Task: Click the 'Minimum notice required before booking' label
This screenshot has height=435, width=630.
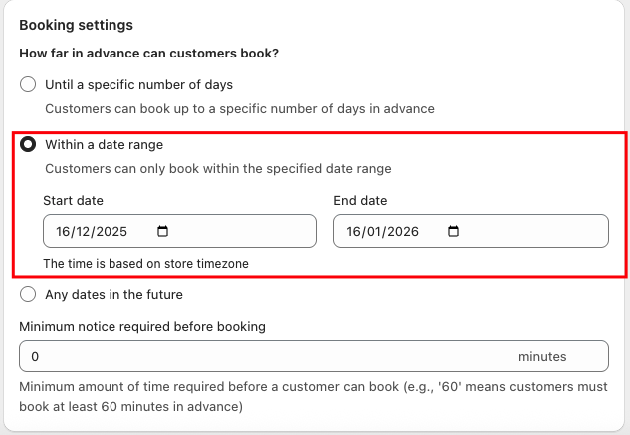Action: pyautogui.click(x=142, y=326)
